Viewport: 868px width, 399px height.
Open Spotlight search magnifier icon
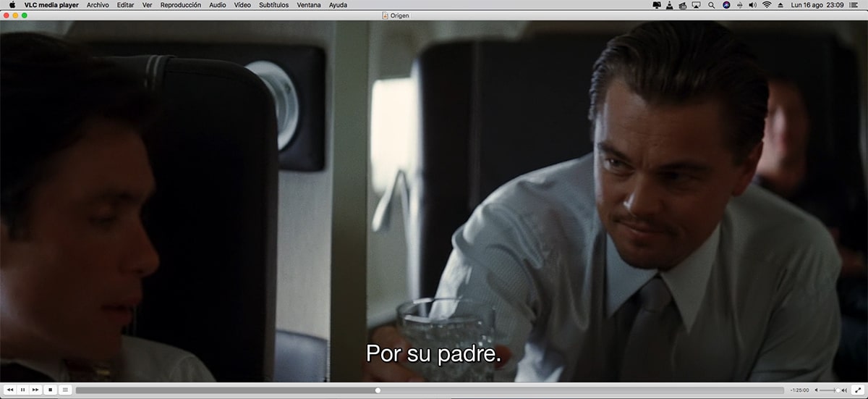click(x=711, y=4)
